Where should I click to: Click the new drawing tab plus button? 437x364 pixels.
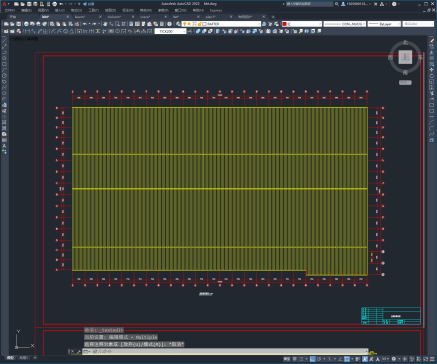click(273, 17)
